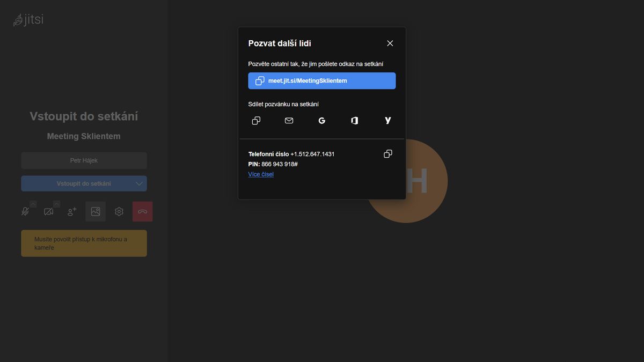This screenshot has width=644, height=362.
Task: Share invitation via Outlook icon
Action: click(x=355, y=121)
